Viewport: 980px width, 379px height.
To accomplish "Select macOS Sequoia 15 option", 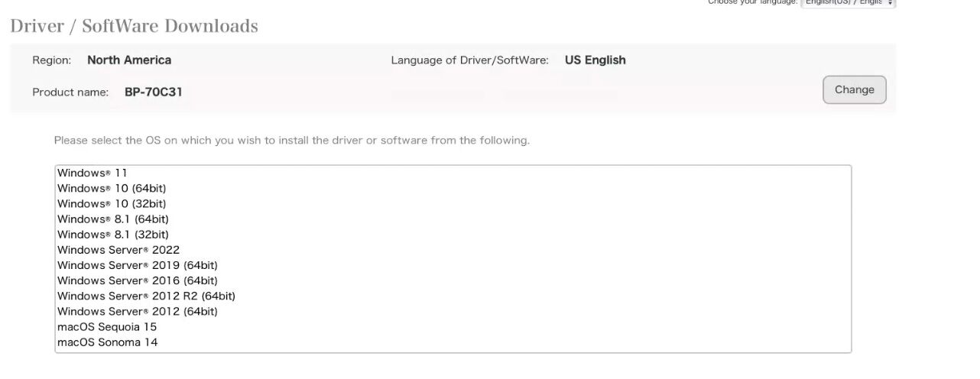I will pos(453,327).
